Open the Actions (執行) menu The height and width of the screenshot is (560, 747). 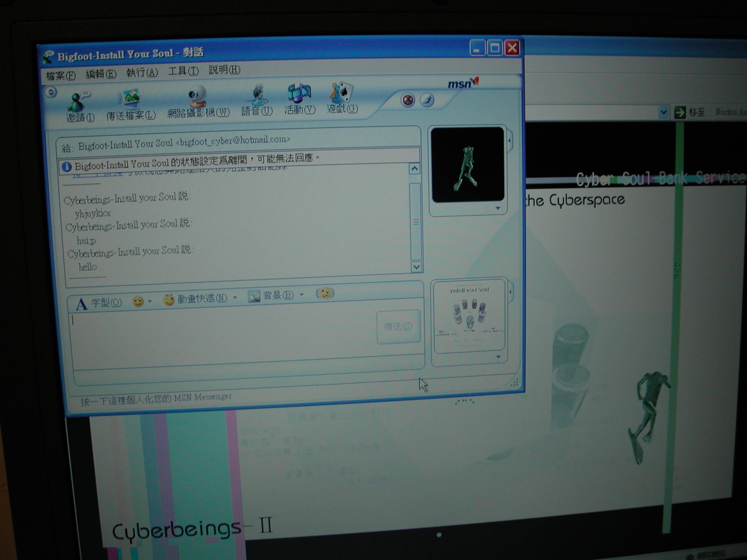(142, 72)
